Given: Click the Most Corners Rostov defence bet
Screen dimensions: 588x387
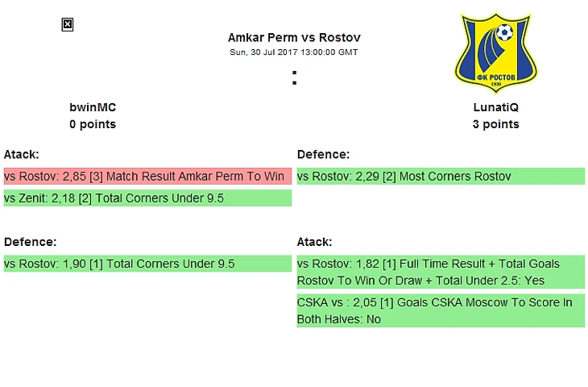Looking at the screenshot, I should 441,176.
